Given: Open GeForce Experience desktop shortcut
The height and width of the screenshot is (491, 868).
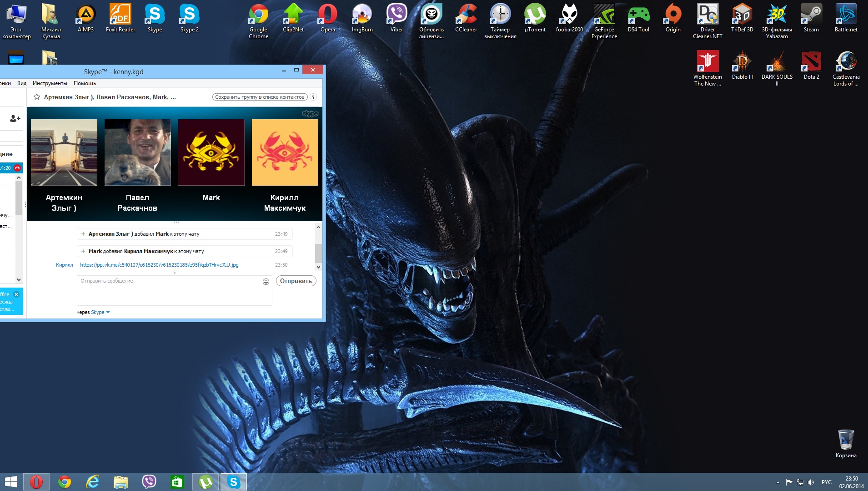Looking at the screenshot, I should click(x=604, y=21).
